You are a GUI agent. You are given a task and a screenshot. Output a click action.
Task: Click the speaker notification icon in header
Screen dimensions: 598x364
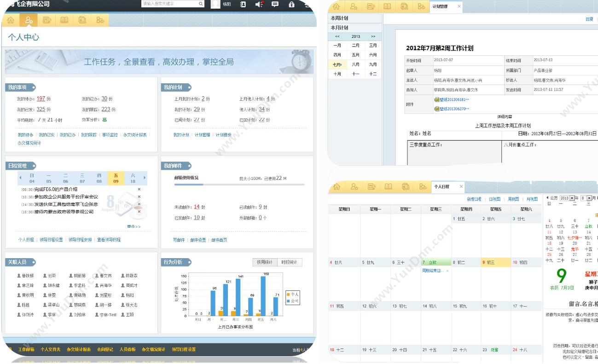pos(259,4)
